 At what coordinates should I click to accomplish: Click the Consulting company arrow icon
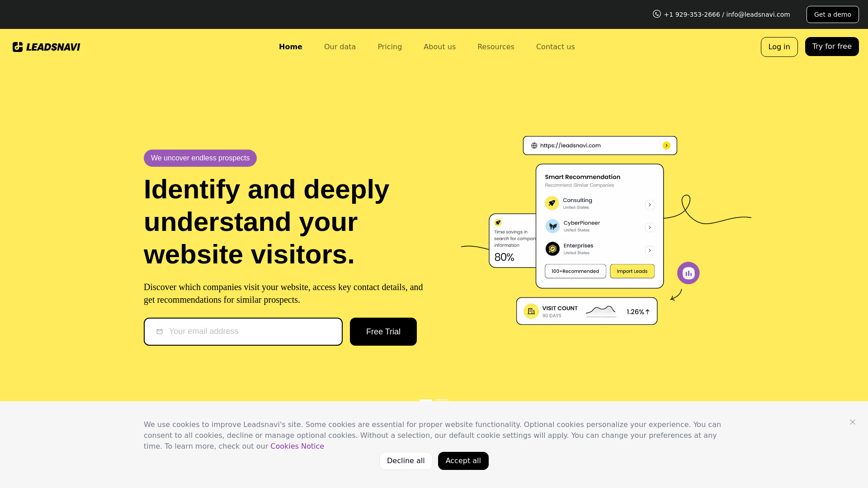[649, 204]
